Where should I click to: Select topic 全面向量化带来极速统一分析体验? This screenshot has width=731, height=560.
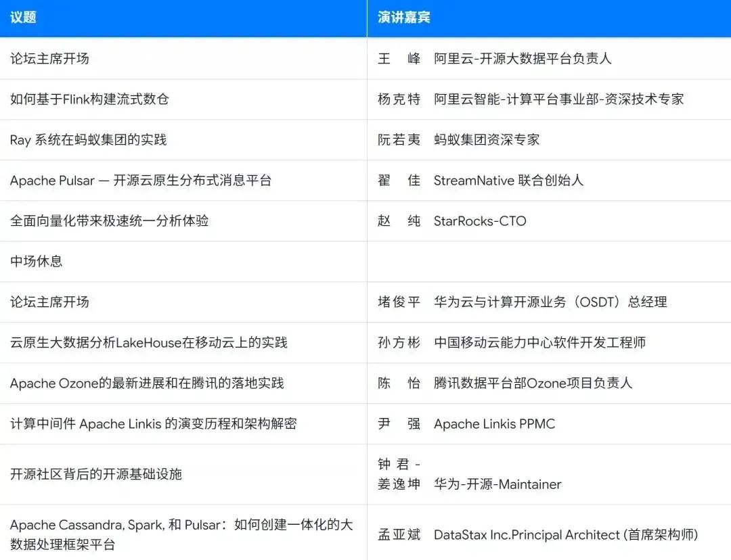click(x=109, y=220)
